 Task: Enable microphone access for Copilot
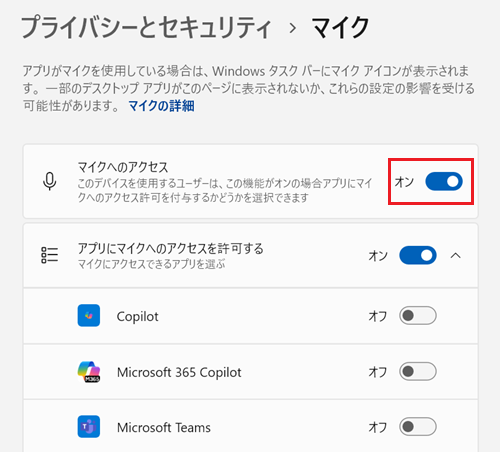(x=418, y=315)
